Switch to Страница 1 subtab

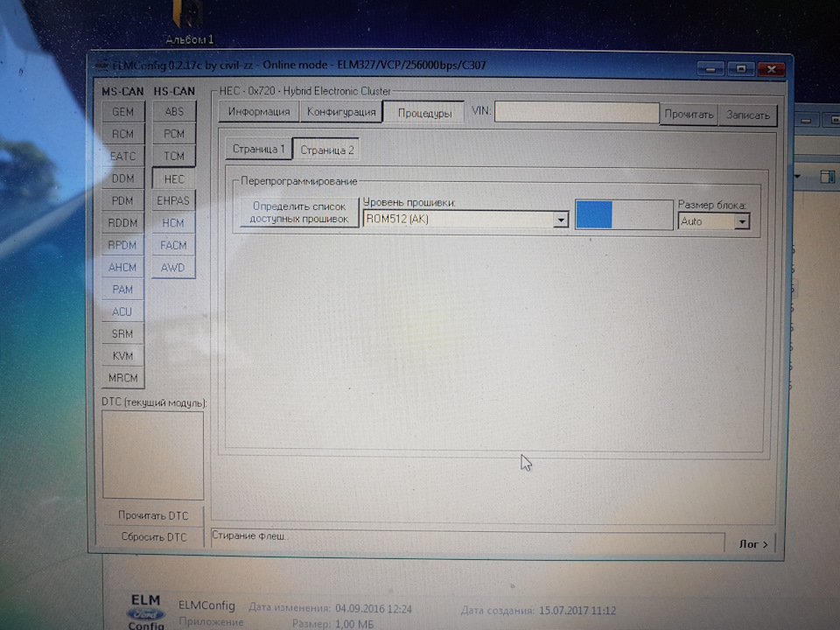point(258,149)
